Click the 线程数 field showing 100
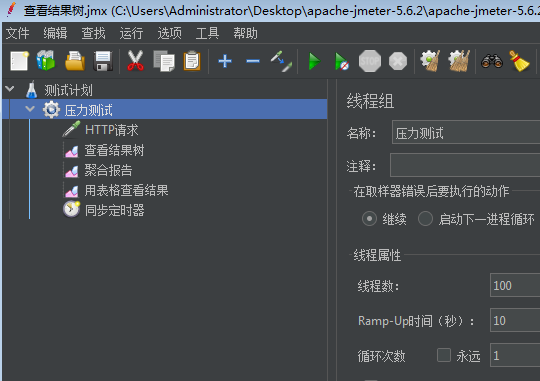This screenshot has height=381, width=540. click(x=515, y=285)
